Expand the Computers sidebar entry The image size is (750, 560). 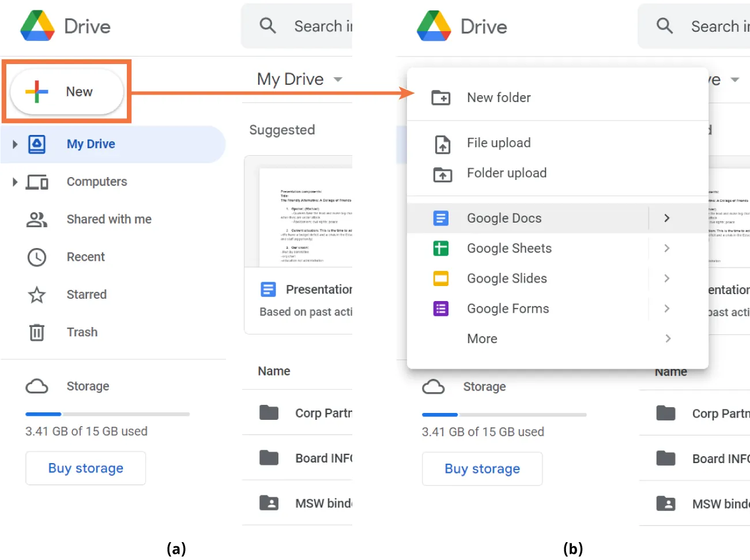(x=14, y=182)
